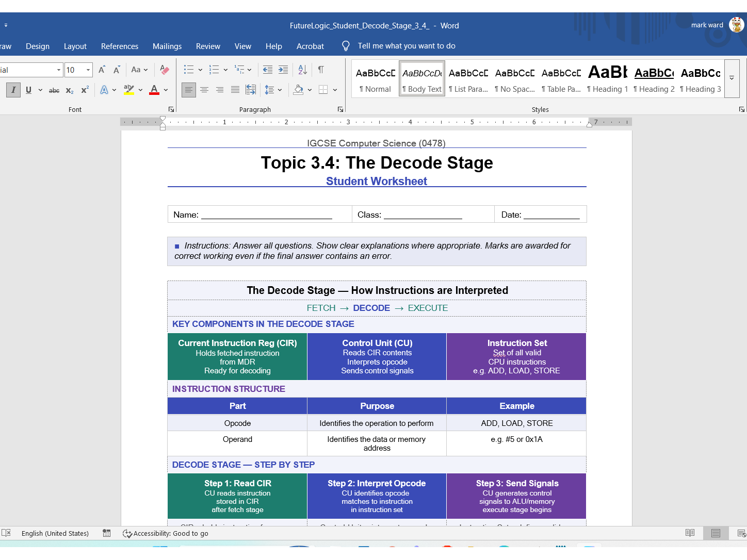Viewport: 747px width, 560px height.
Task: Open spelling and proofing status icon
Action: pyautogui.click(x=6, y=533)
